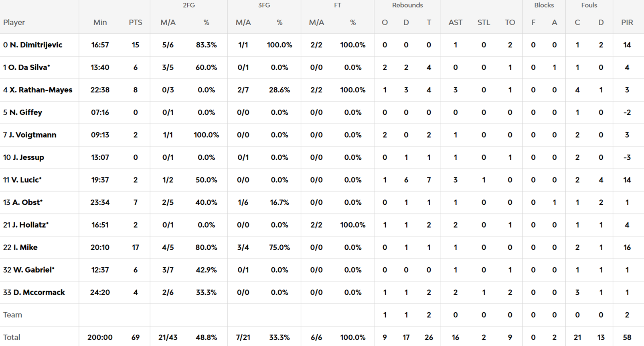Select the STL column header

pos(484,22)
